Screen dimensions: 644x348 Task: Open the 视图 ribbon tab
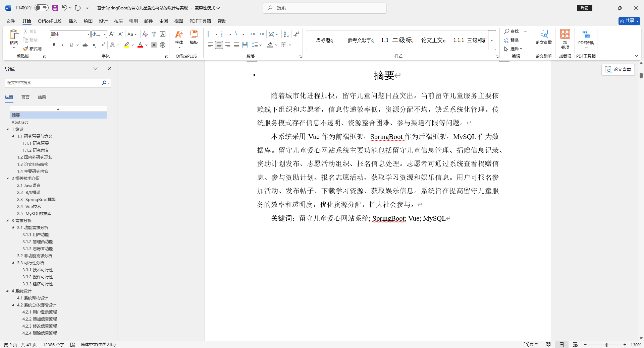(178, 21)
